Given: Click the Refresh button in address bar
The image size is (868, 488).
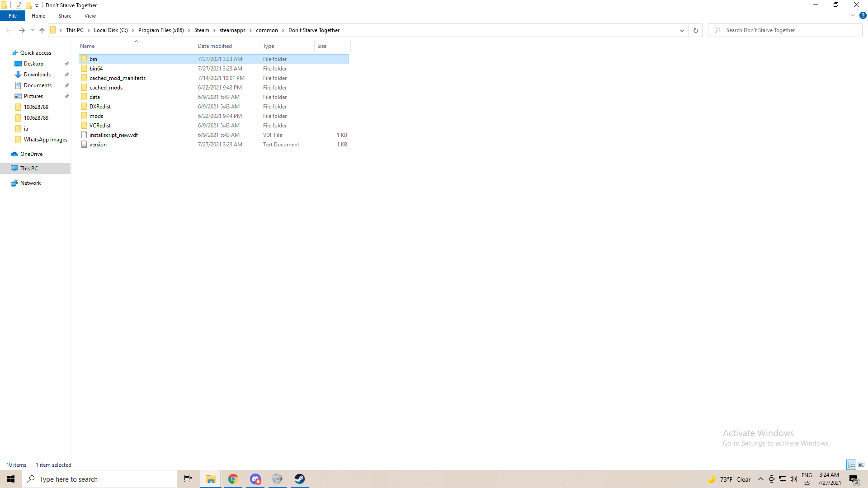Looking at the screenshot, I should pos(695,30).
